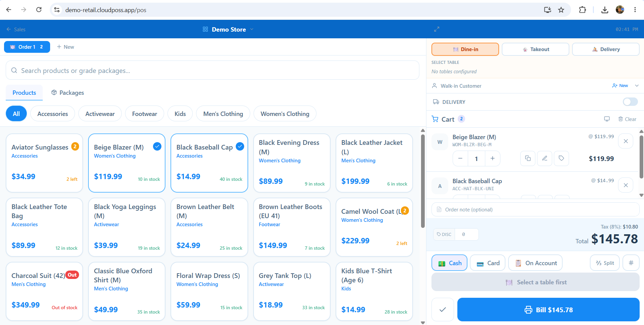Click the order note field
Viewport: 644px width, 325px height.
pos(535,209)
